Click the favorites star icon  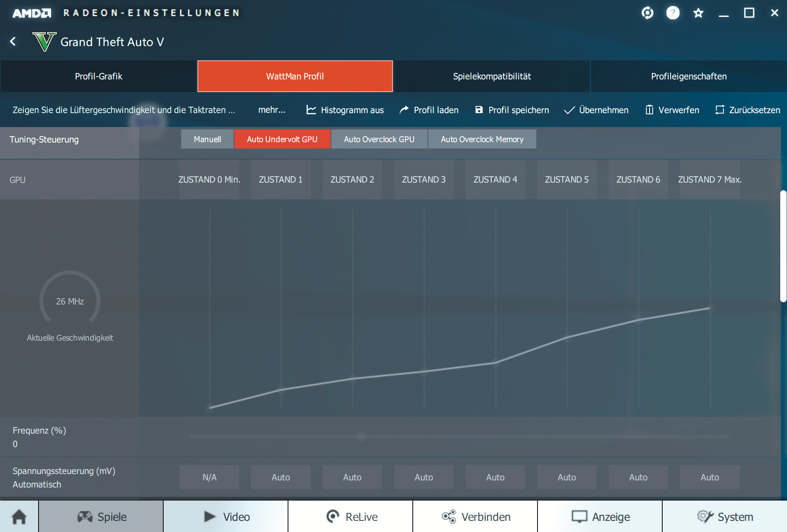pyautogui.click(x=698, y=13)
